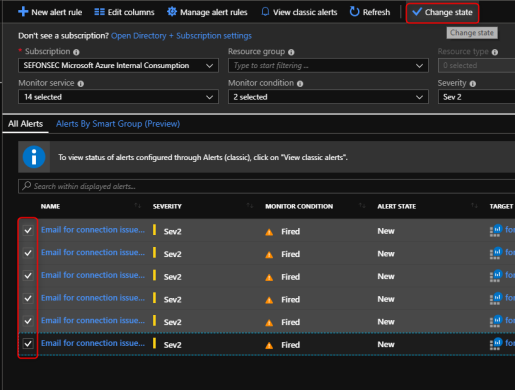Viewport: 515px width, 390px height.
Task: Click the target resource icon in the third alert row
Action: [496, 276]
